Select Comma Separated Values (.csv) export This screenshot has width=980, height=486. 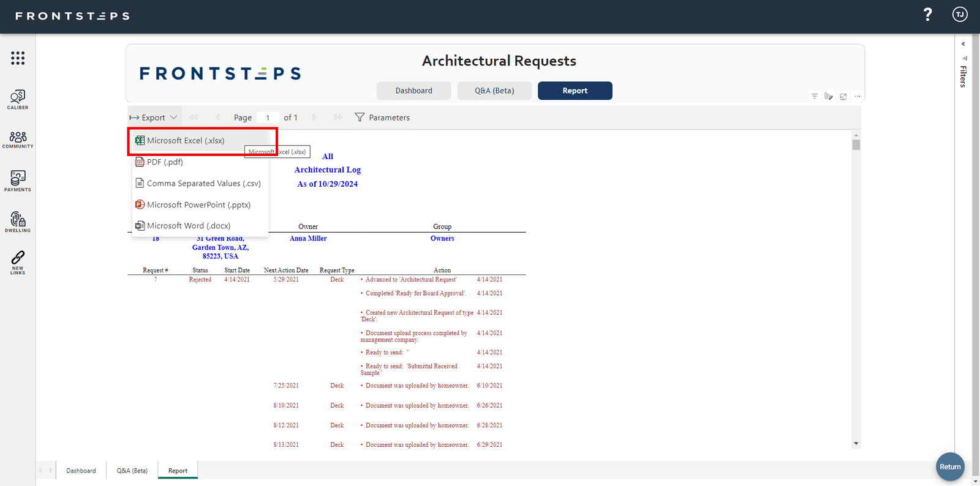200,184
